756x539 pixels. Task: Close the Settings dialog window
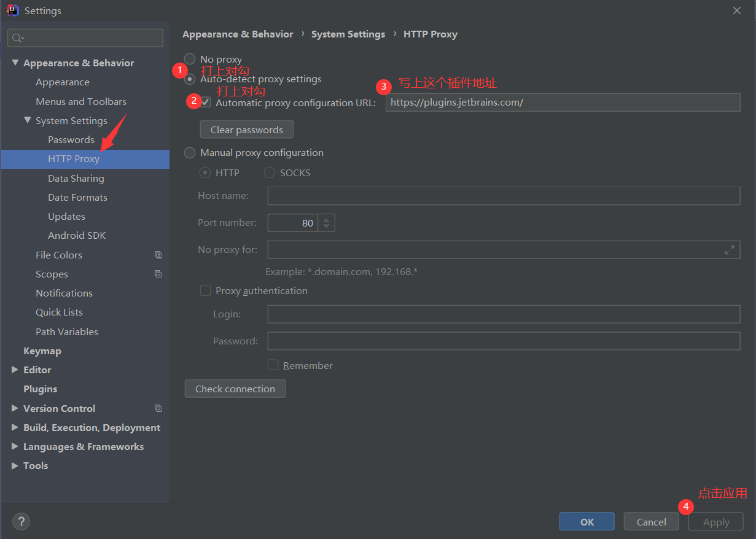tap(737, 10)
